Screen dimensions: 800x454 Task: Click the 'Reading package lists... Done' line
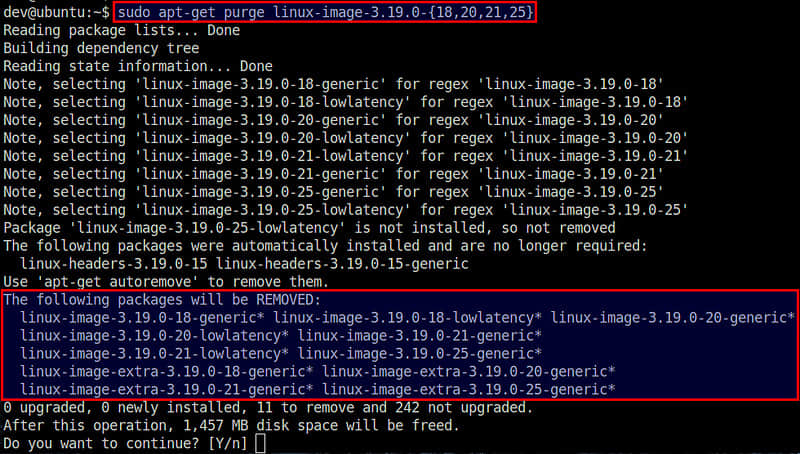coord(121,30)
